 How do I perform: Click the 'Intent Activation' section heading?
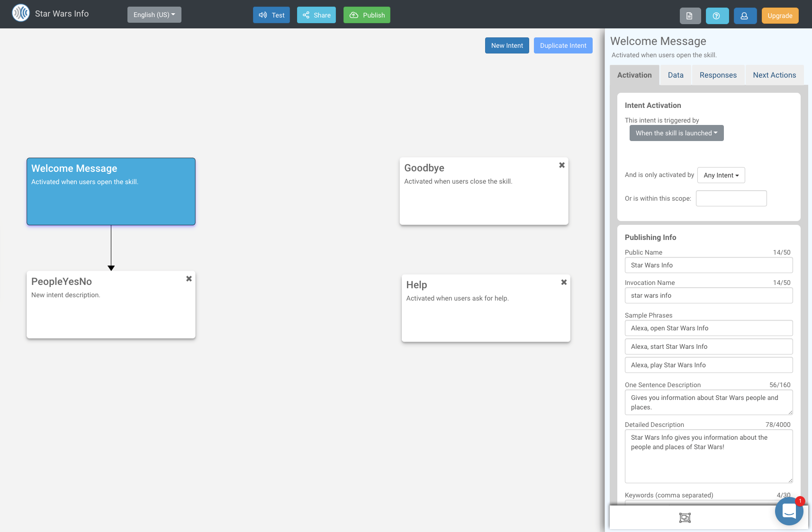click(x=653, y=106)
